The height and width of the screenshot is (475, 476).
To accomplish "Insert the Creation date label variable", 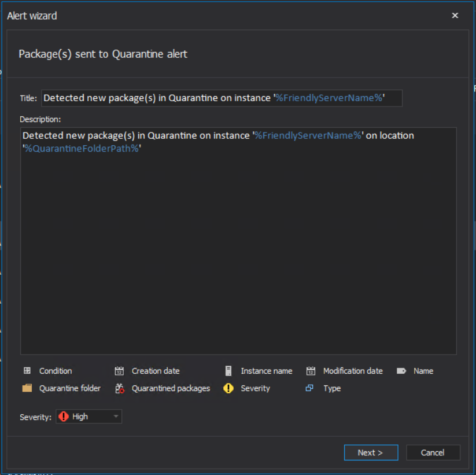I will (156, 371).
